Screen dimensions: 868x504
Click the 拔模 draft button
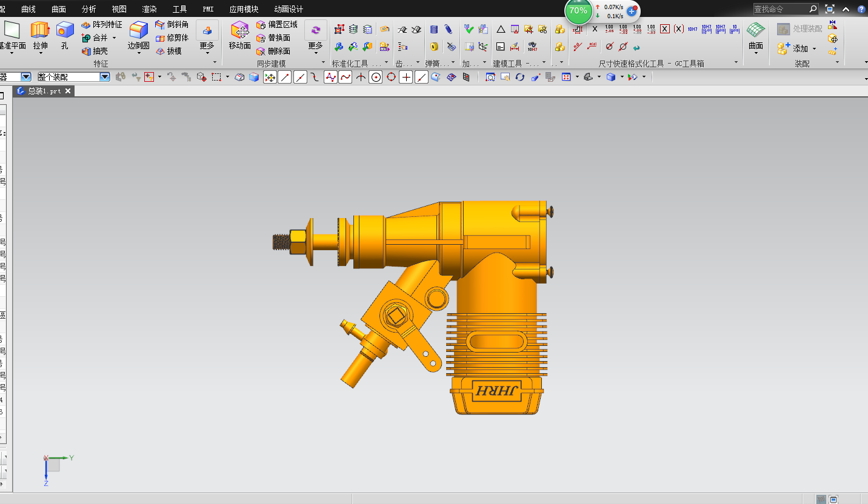click(x=169, y=51)
